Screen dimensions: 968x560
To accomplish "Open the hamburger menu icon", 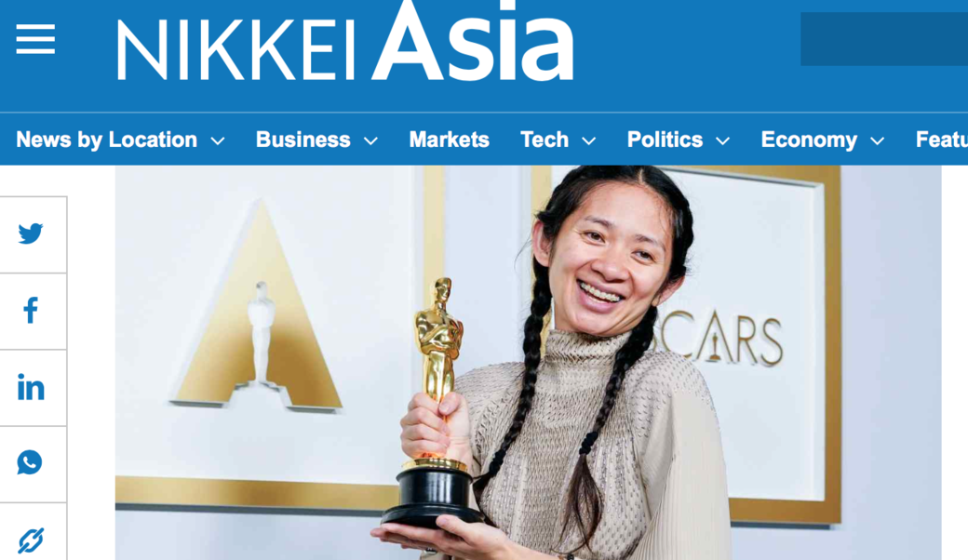I will coord(35,39).
